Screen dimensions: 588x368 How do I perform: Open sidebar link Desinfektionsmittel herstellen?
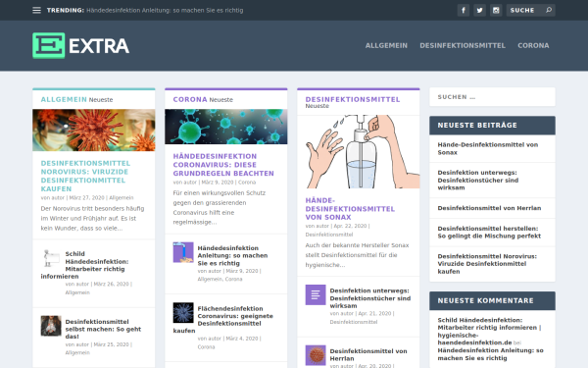489,232
